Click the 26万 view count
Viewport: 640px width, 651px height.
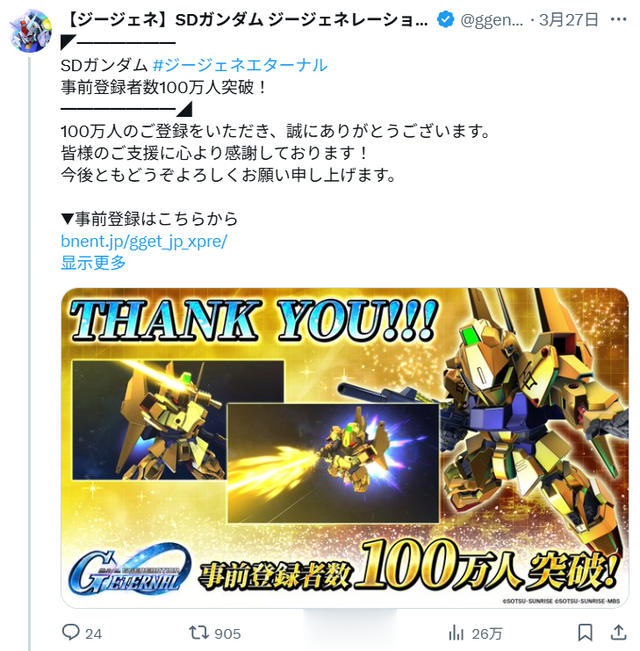click(487, 634)
